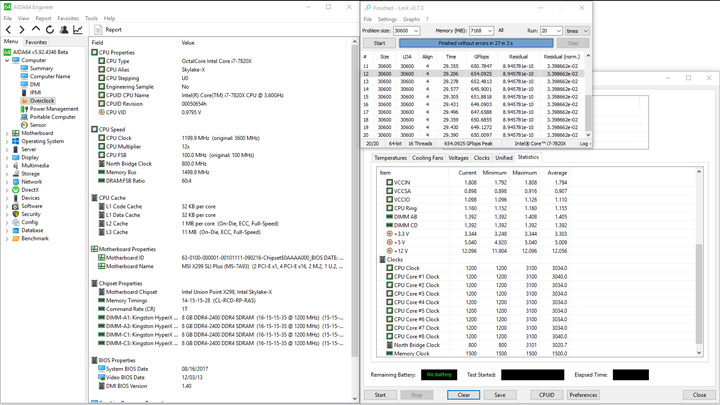
Task: Expand the Benchmark tree node
Action: pos(7,238)
